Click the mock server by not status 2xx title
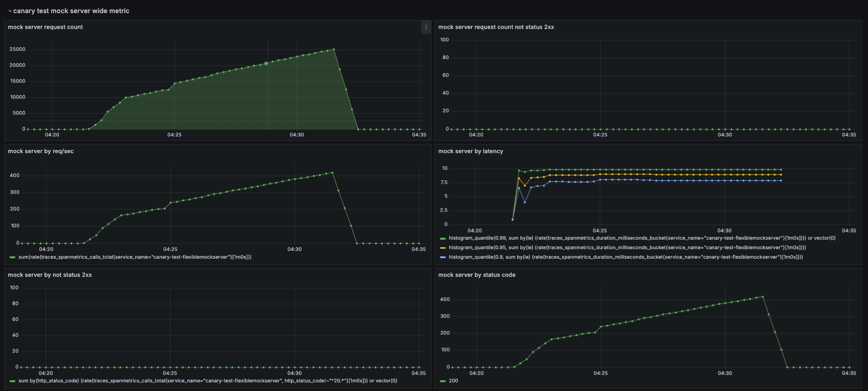The height and width of the screenshot is (391, 868). tap(50, 275)
